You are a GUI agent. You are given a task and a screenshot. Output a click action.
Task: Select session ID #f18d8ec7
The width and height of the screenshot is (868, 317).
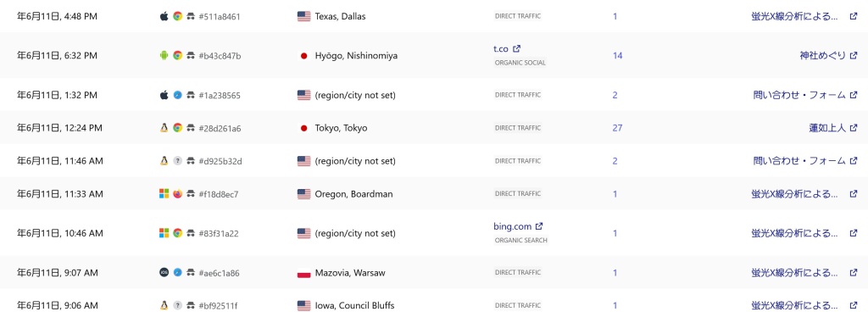click(x=219, y=194)
